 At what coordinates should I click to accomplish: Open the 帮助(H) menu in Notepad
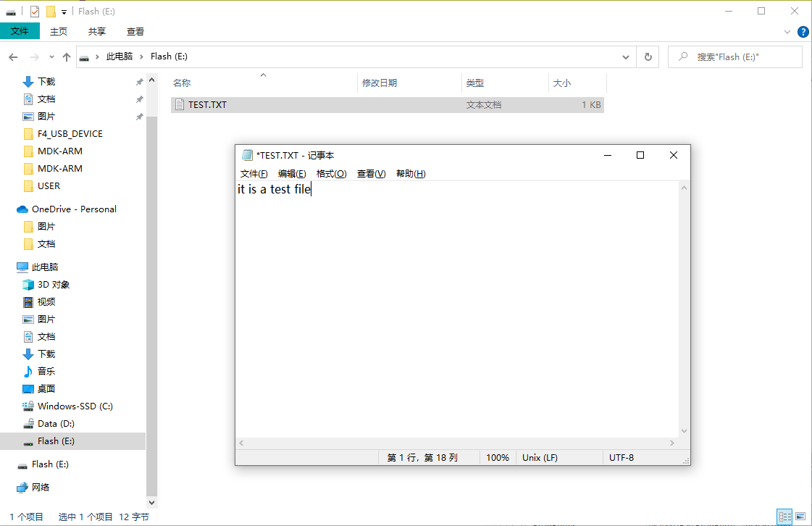pyautogui.click(x=411, y=174)
